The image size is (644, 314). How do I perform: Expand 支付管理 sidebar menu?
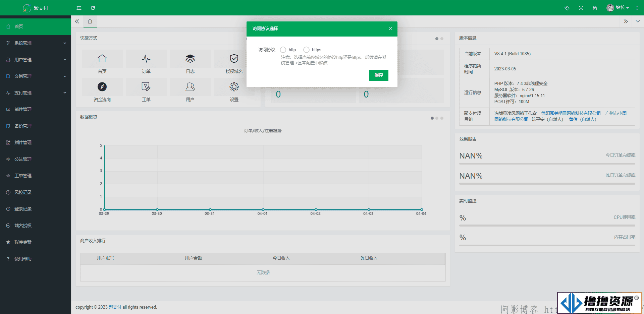point(36,93)
